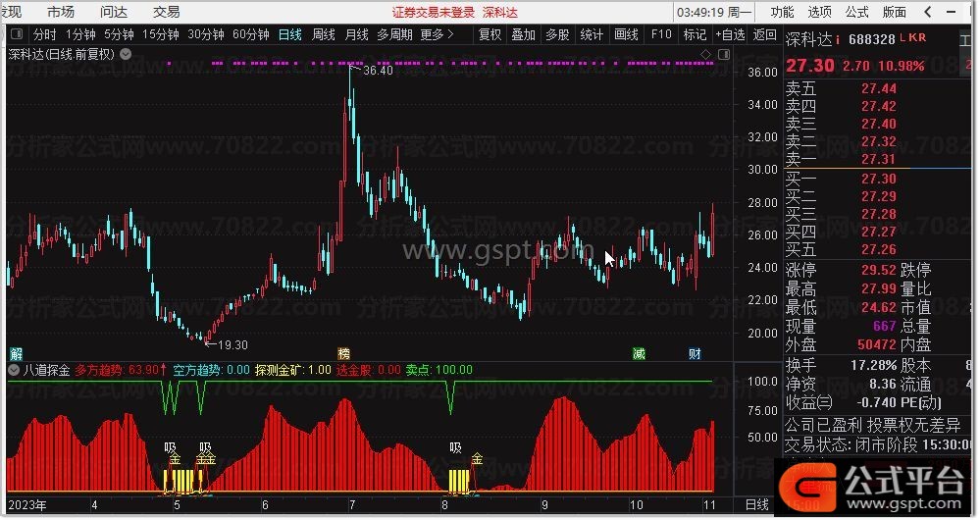980x520 pixels.
Task: Click the 19.30 low price label
Action: click(232, 345)
